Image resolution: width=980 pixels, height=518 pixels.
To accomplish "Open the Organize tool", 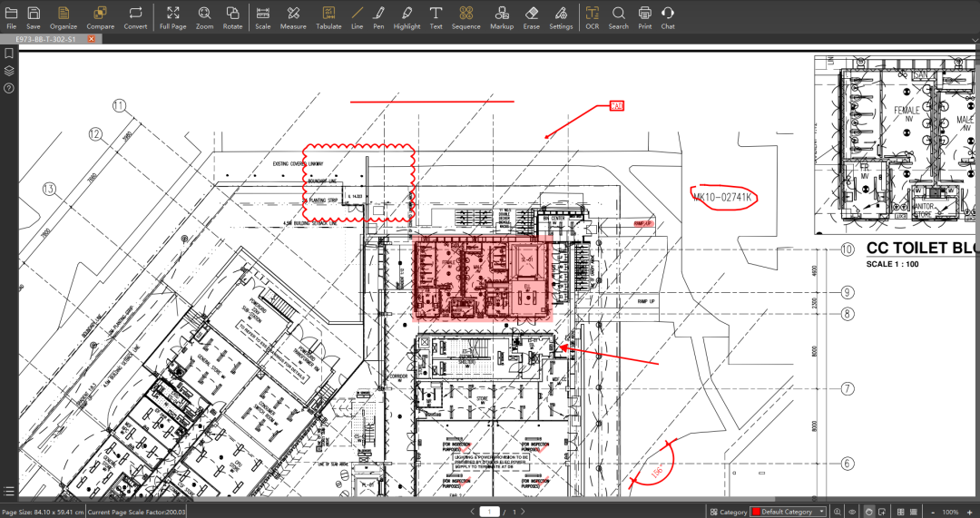I will 64,17.
